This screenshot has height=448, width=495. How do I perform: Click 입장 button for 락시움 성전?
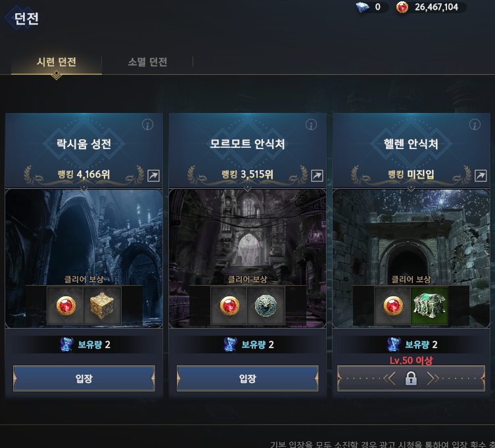tap(83, 378)
